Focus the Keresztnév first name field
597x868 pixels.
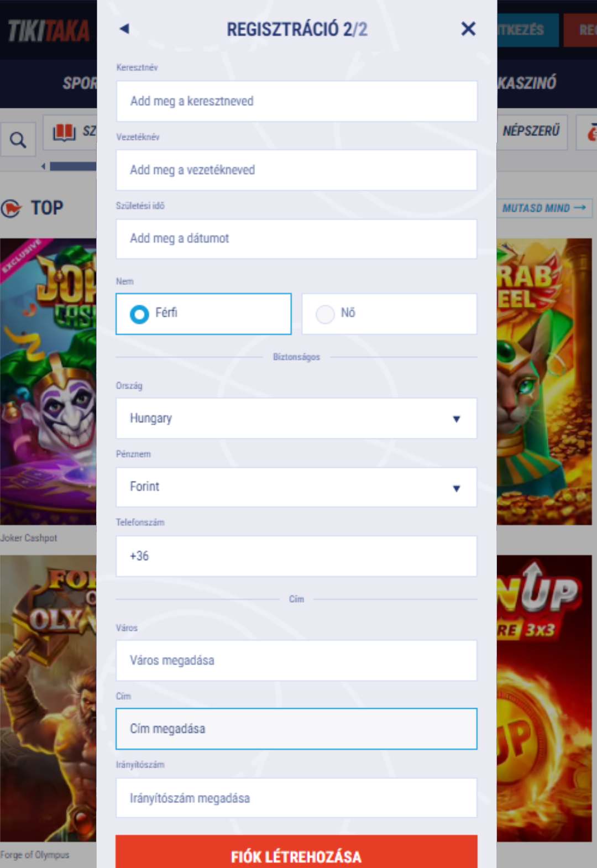(x=296, y=101)
